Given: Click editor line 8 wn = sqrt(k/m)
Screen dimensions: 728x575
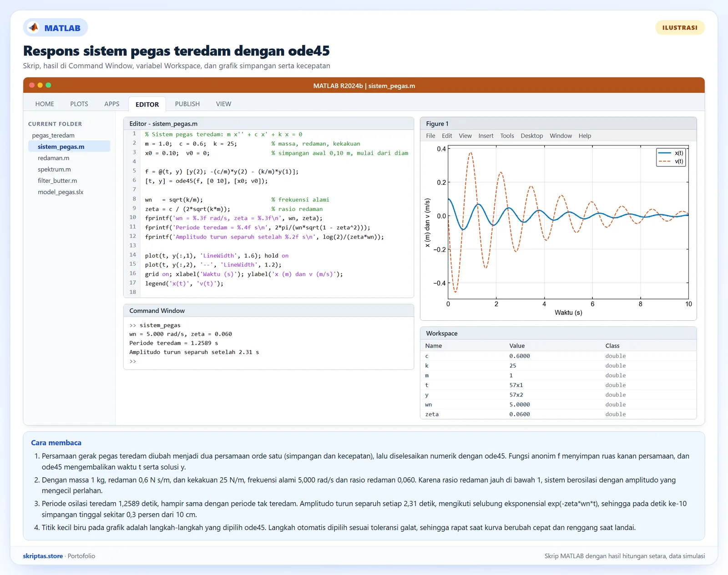Looking at the screenshot, I should [174, 200].
